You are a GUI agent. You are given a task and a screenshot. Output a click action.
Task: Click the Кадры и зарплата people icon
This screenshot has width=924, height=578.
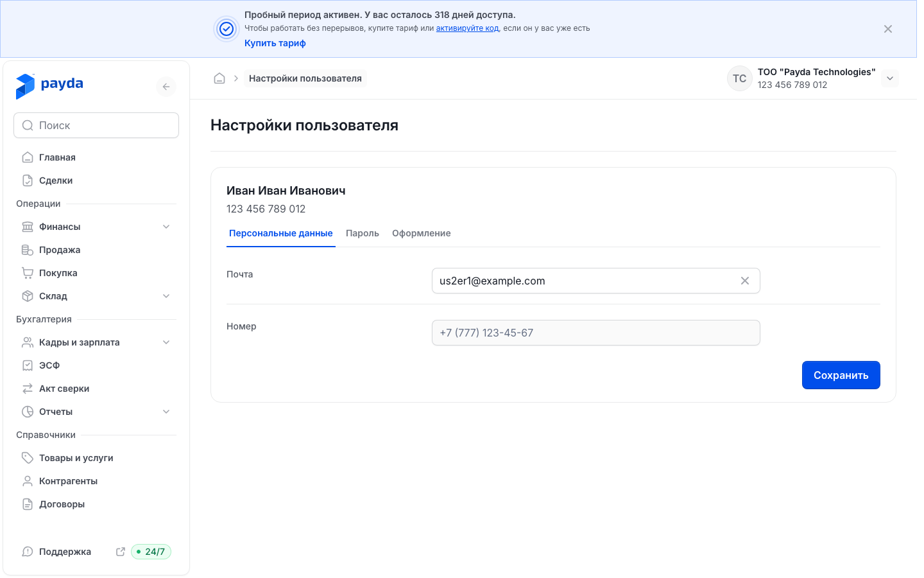point(28,342)
